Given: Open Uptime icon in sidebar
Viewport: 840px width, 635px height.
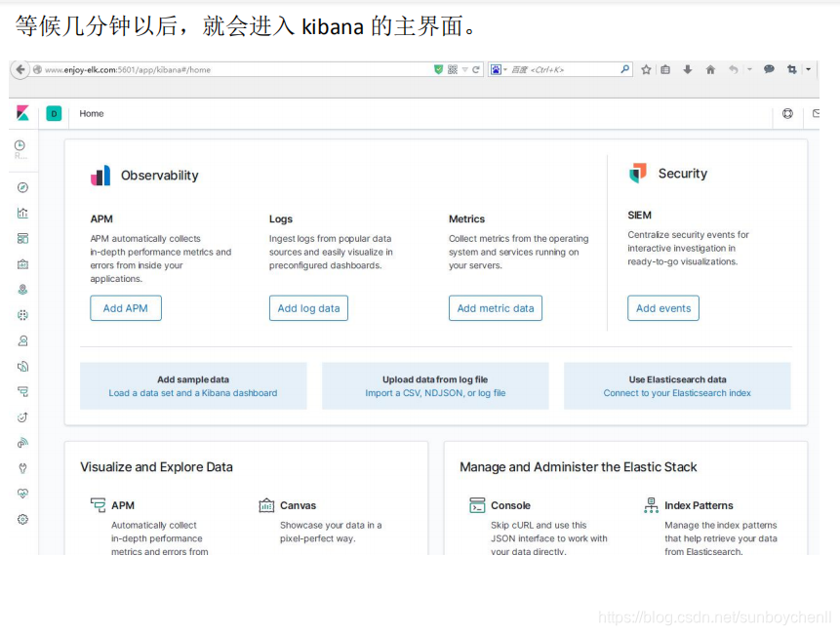Looking at the screenshot, I should click(x=22, y=417).
